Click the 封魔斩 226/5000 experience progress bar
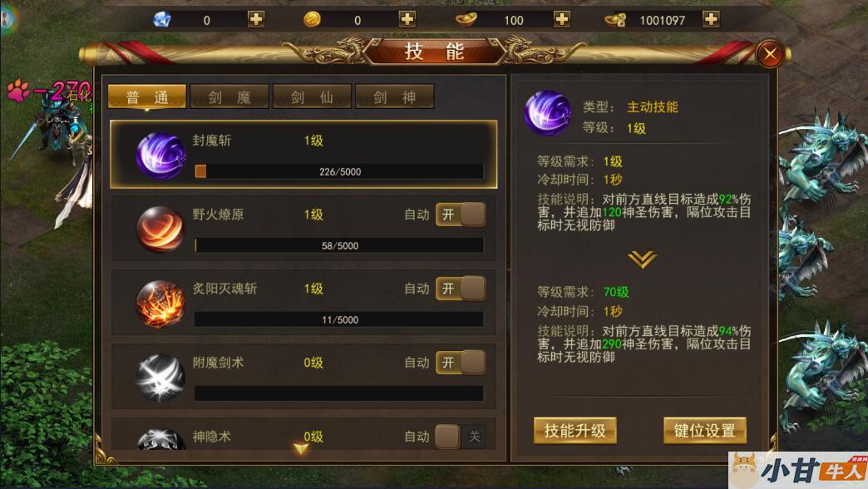The width and height of the screenshot is (868, 489). [338, 171]
